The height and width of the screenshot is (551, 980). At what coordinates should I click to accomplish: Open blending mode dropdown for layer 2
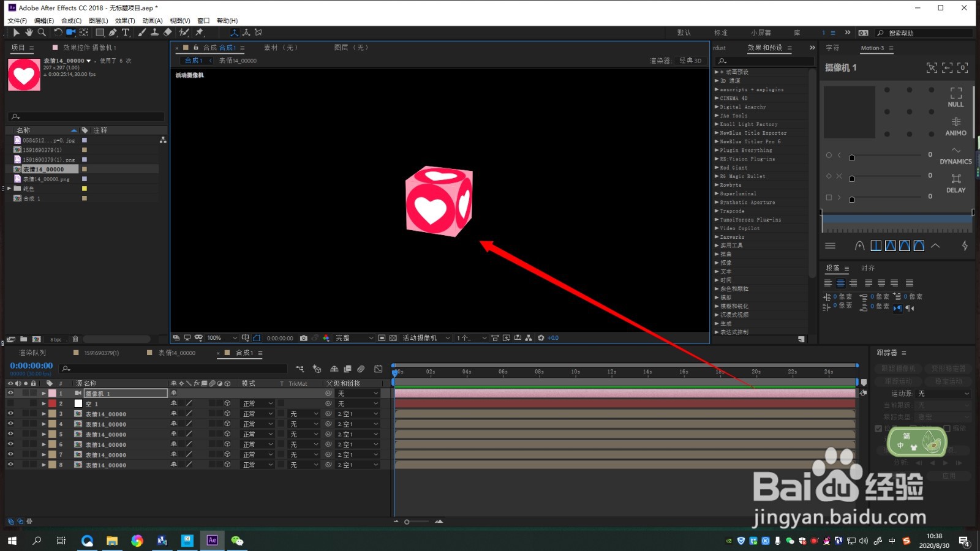pos(257,403)
